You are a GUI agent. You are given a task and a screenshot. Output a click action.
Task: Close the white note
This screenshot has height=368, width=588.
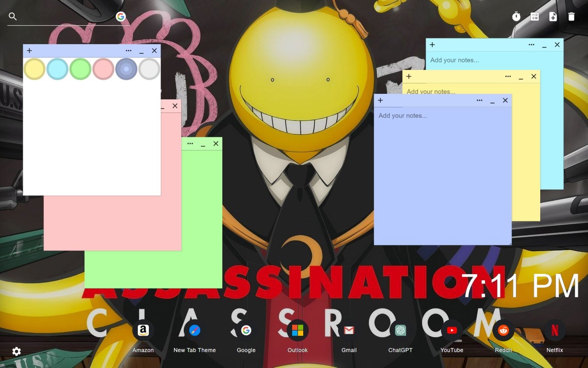pyautogui.click(x=154, y=51)
